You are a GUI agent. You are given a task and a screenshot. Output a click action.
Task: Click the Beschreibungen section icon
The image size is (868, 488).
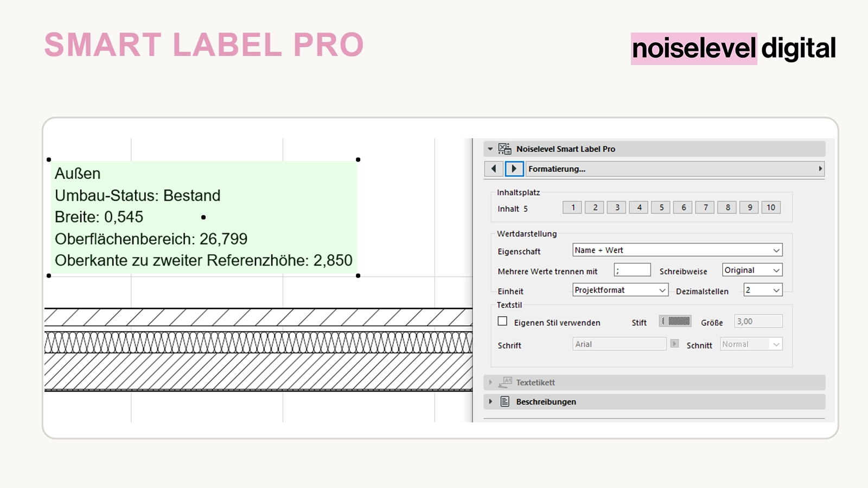click(505, 402)
